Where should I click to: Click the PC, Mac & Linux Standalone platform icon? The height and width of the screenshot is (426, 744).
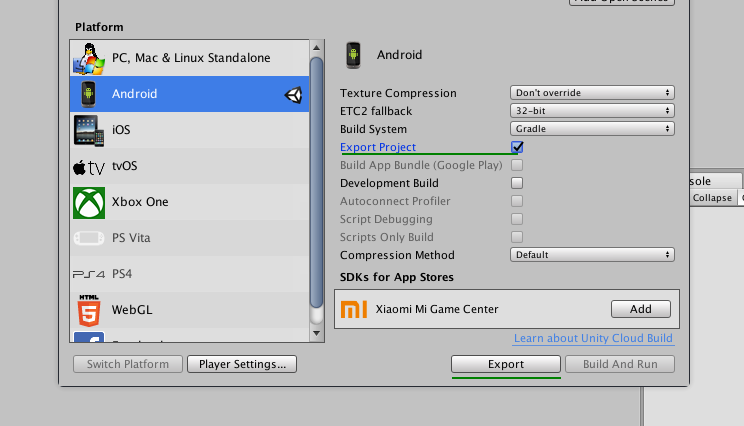[x=89, y=58]
